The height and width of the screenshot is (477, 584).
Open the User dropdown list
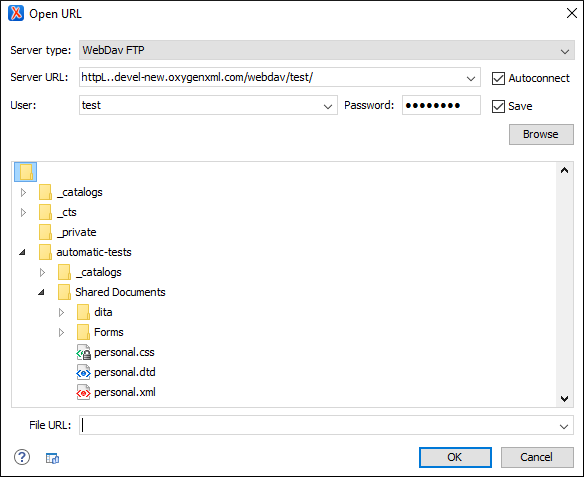coord(328,106)
